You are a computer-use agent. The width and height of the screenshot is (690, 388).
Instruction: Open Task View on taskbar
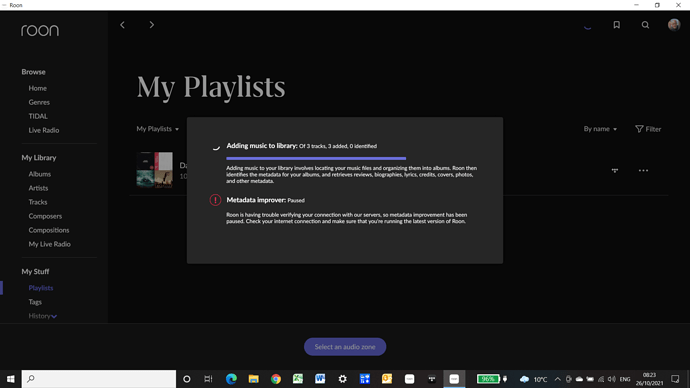coord(208,379)
